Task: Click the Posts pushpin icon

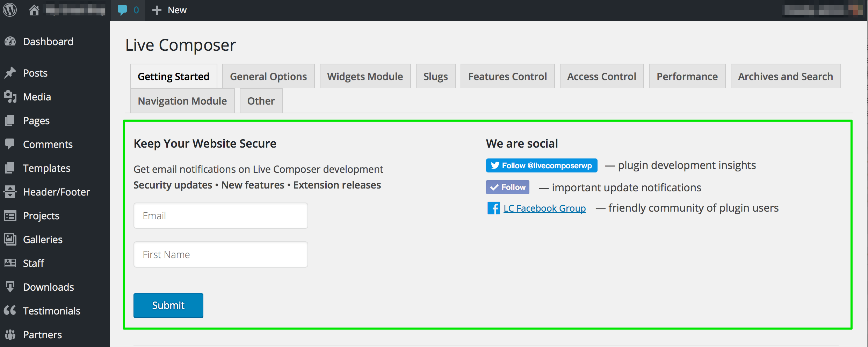Action: point(10,73)
